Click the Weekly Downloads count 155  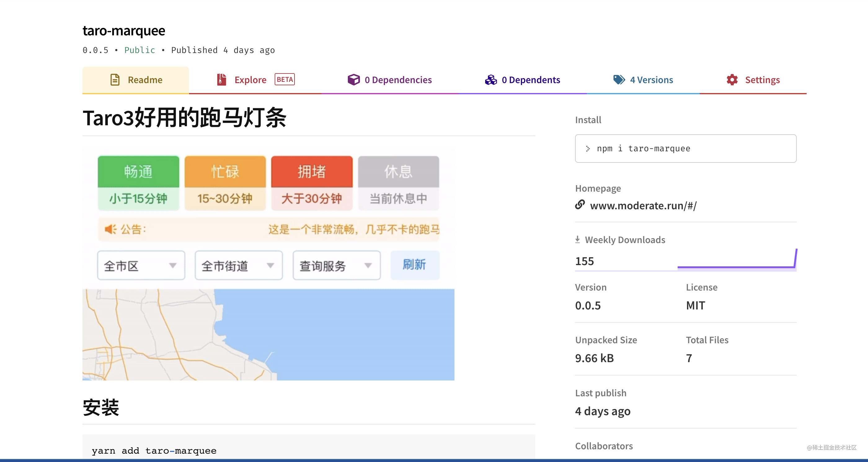point(584,261)
